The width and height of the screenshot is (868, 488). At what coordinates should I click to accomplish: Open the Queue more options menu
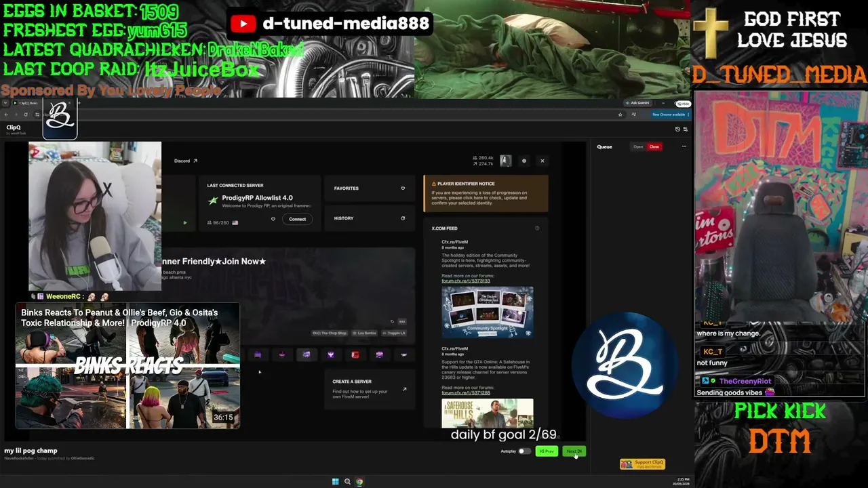point(684,146)
